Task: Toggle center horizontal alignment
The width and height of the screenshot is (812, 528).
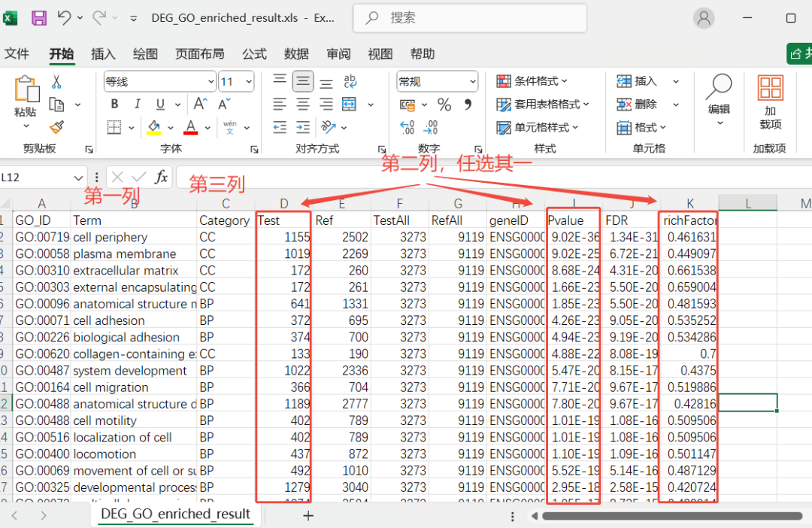Action: pos(303,105)
